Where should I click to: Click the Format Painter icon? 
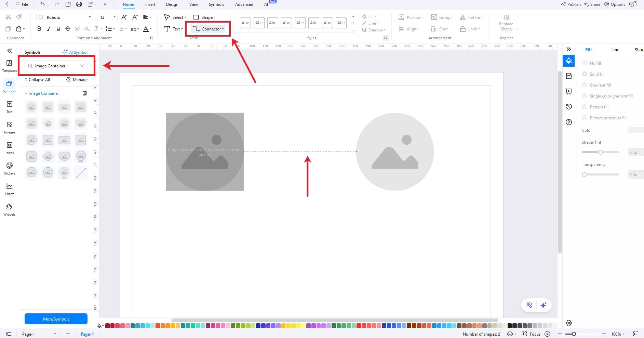19,17
